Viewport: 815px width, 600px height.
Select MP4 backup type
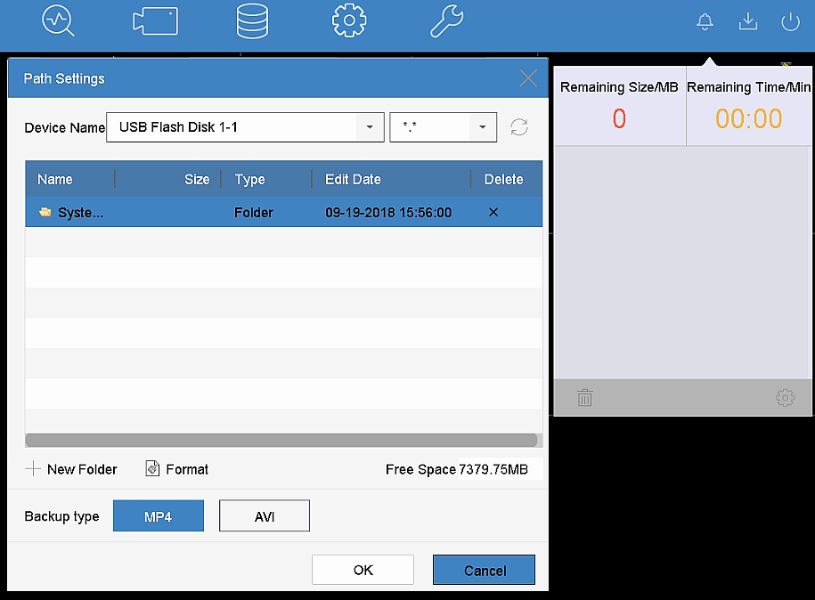[x=158, y=516]
